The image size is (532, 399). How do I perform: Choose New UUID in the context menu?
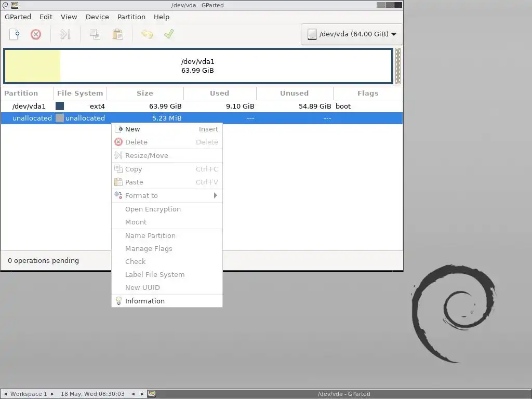click(x=167, y=287)
